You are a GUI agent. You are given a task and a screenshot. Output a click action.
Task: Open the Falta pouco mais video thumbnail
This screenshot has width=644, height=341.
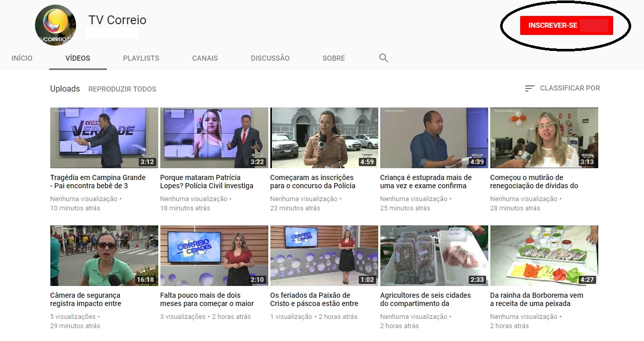coord(214,256)
